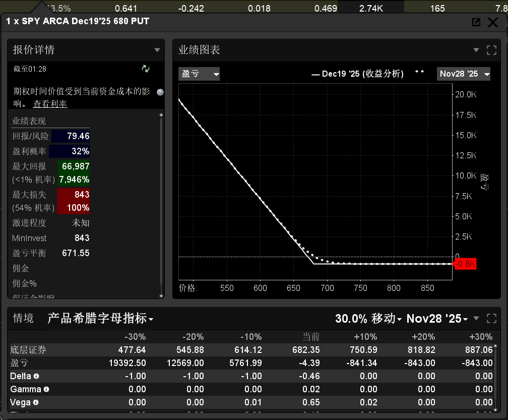Click the Gamma info icon

(x=46, y=389)
